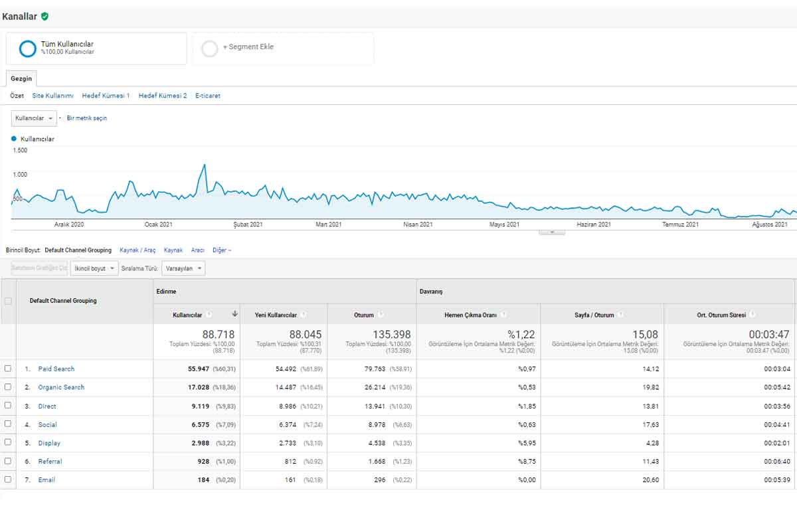Open help icon next to Oturum header
Image resolution: width=797 pixels, height=532 pixels.
point(381,315)
